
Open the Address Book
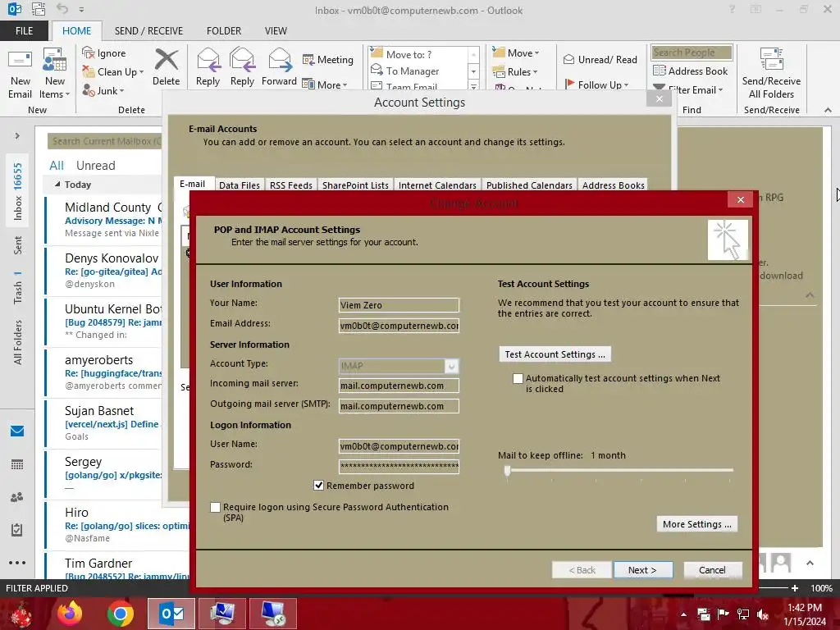690,71
